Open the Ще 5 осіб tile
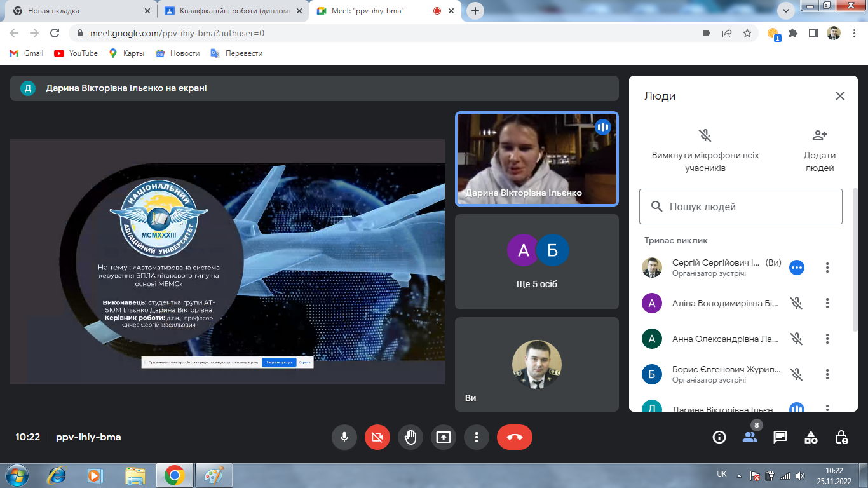 pyautogui.click(x=537, y=262)
